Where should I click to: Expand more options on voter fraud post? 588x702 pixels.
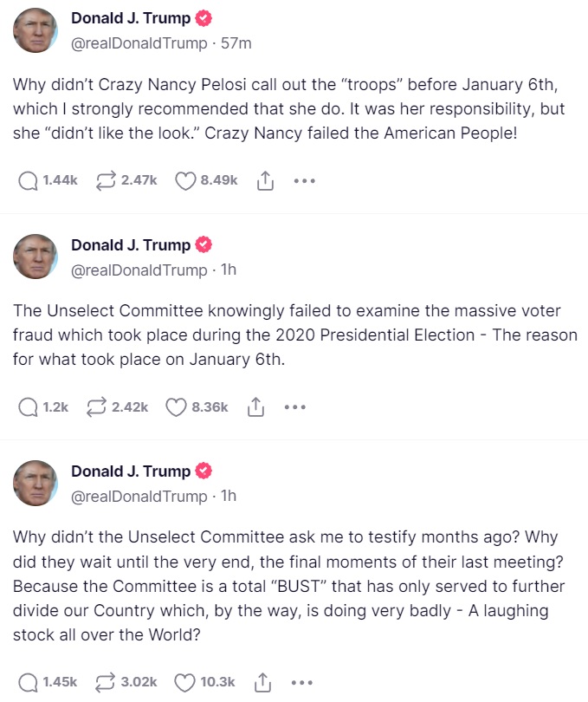coord(295,407)
